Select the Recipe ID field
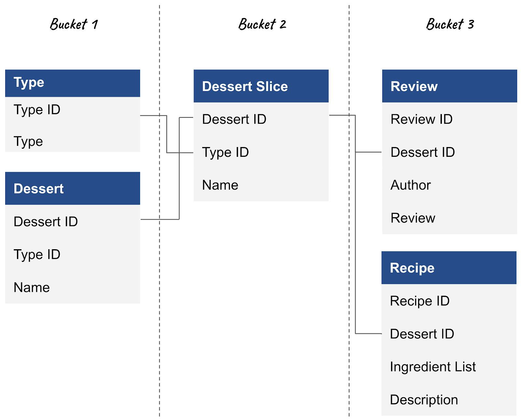This screenshot has width=521, height=420. pos(420,301)
